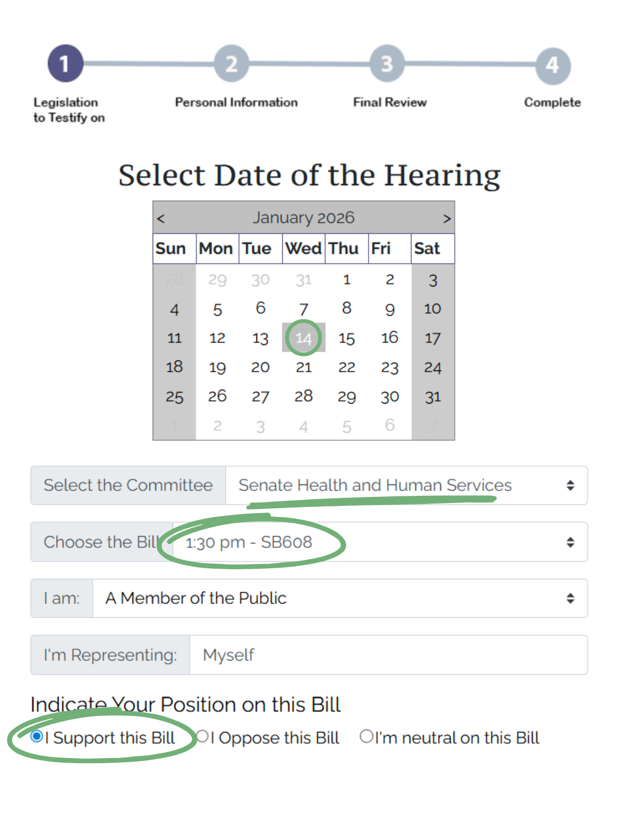Click step 2 circle Personal Information
626x840 pixels.
(x=231, y=63)
